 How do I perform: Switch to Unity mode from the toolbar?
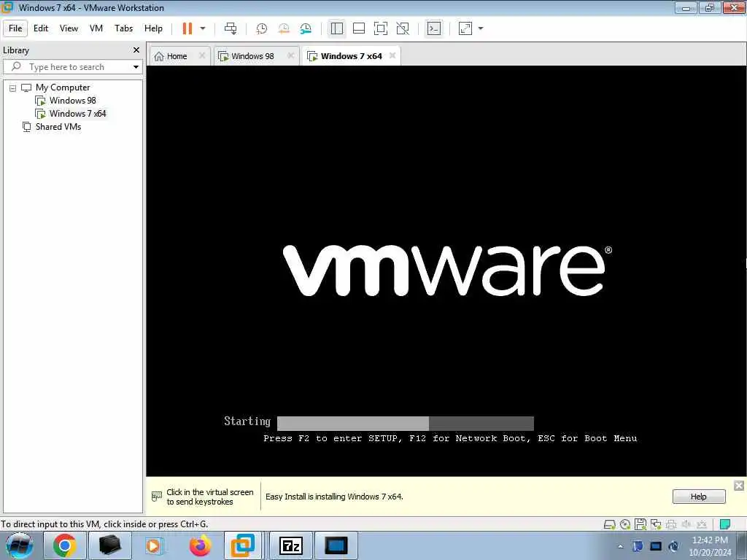[403, 28]
